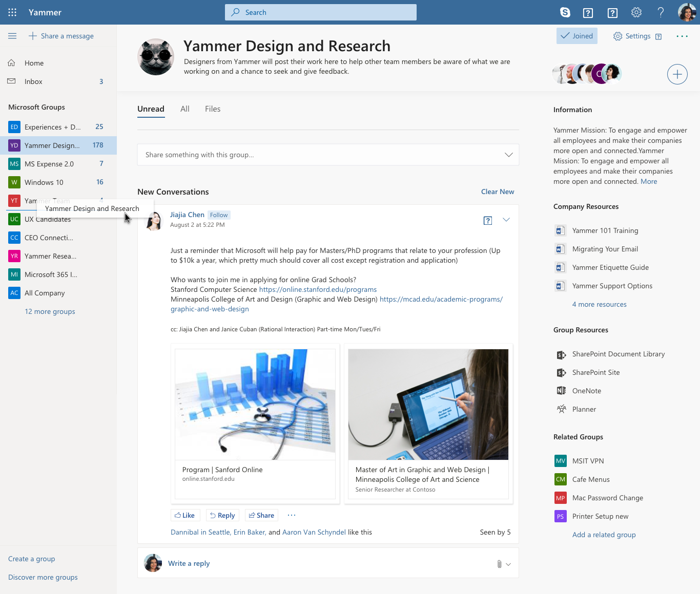The width and height of the screenshot is (700, 594).
Task: Follow Jiajia Chen
Action: click(219, 215)
